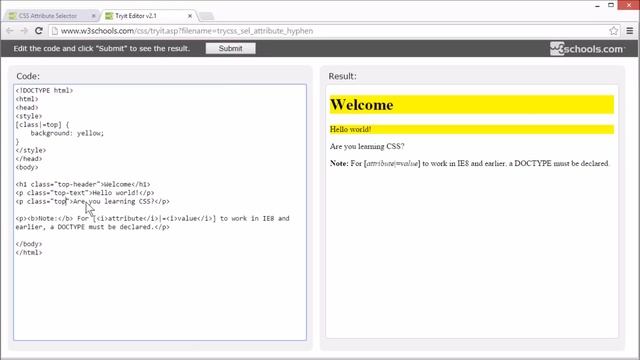Close the Tryit Editor v2.1 tab
The image size is (640, 360).
[x=190, y=16]
